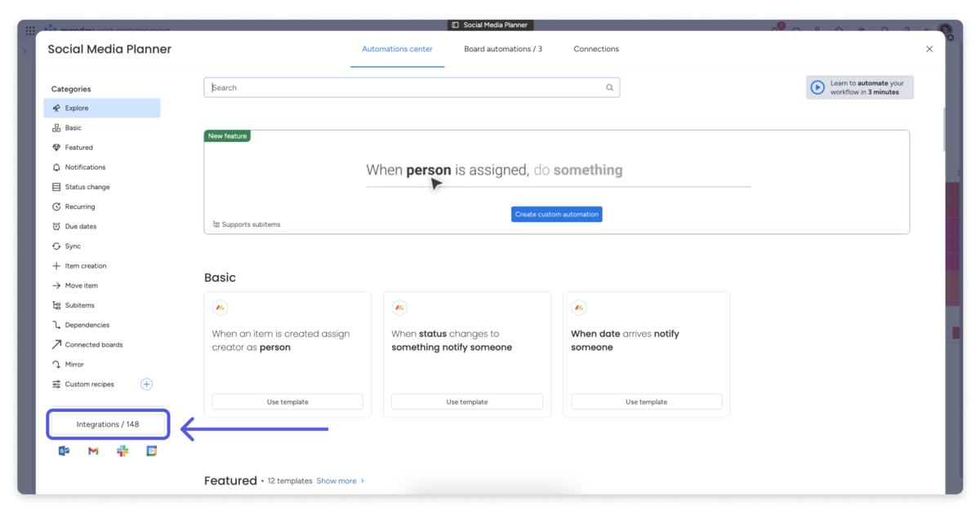Click the Social Media Planner window tab
Screen dimensions: 980x514
[490, 25]
